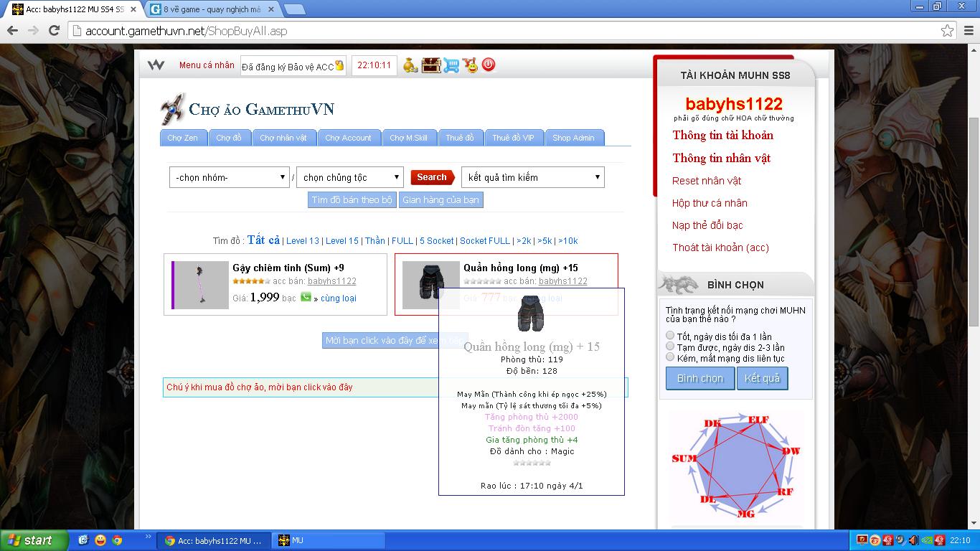Click Thoát tài khoản (acc) link
The height and width of the screenshot is (551, 980).
[720, 248]
